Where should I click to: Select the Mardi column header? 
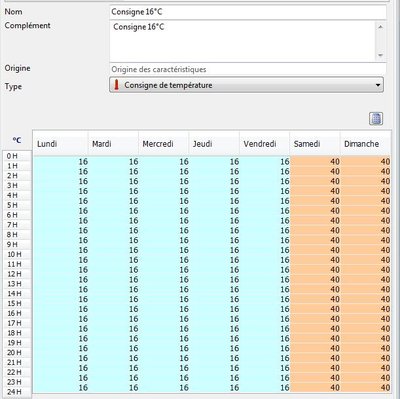pos(113,144)
